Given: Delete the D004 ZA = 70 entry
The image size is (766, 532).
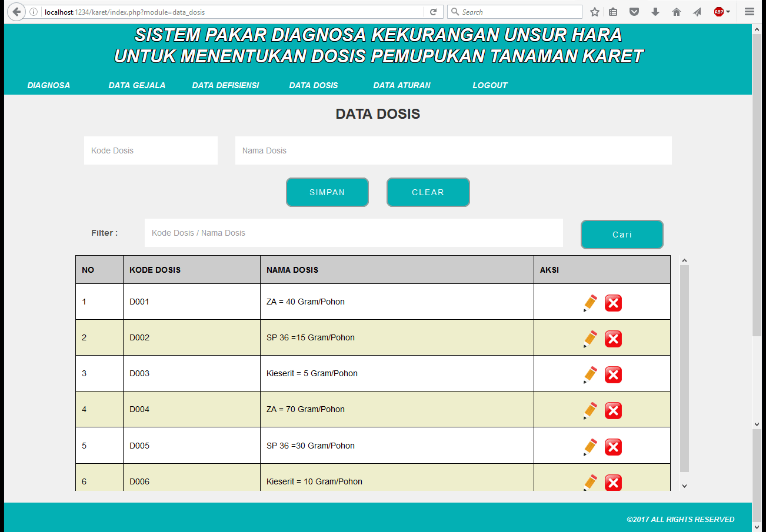Looking at the screenshot, I should tap(613, 410).
